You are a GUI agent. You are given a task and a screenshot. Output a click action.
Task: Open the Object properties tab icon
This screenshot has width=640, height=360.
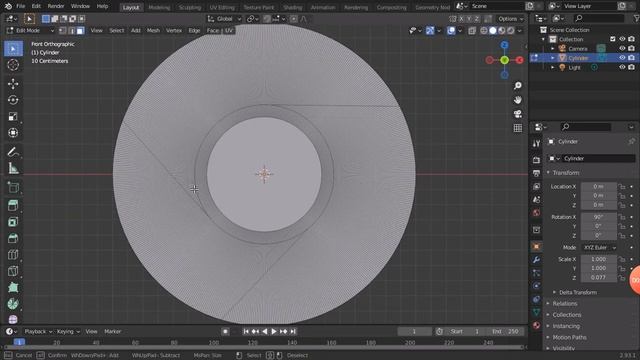point(536,247)
